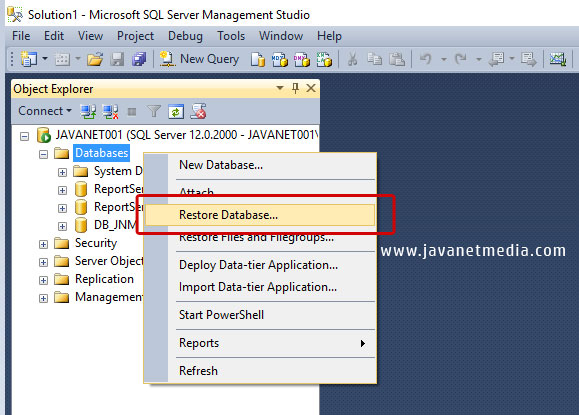Click the Stop square icon in Object Explorer
579x415 pixels.
click(132, 112)
